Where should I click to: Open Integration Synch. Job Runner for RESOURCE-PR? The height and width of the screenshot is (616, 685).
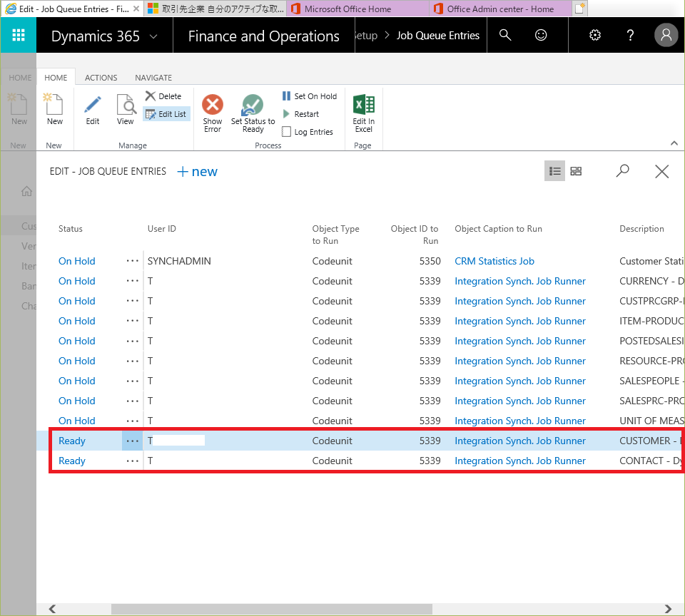click(520, 361)
